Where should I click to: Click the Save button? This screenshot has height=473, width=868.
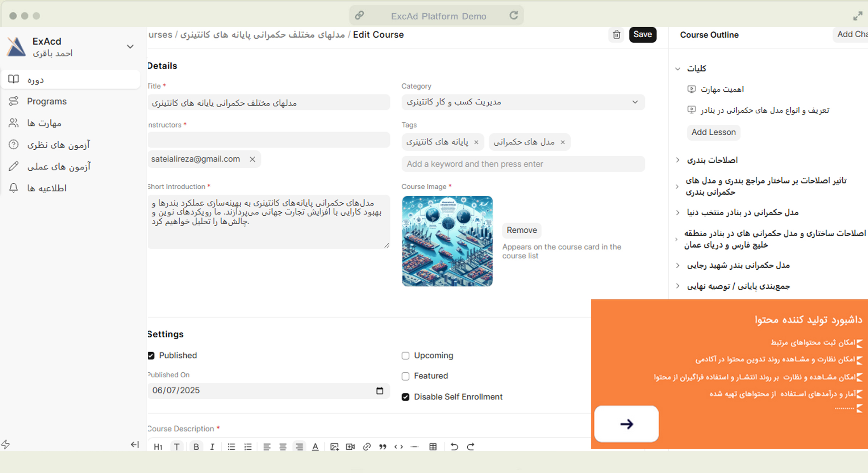click(x=642, y=35)
